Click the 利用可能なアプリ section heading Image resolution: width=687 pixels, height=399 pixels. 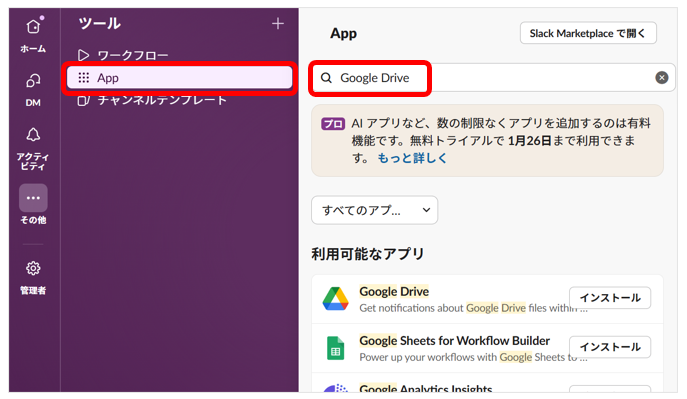(368, 254)
